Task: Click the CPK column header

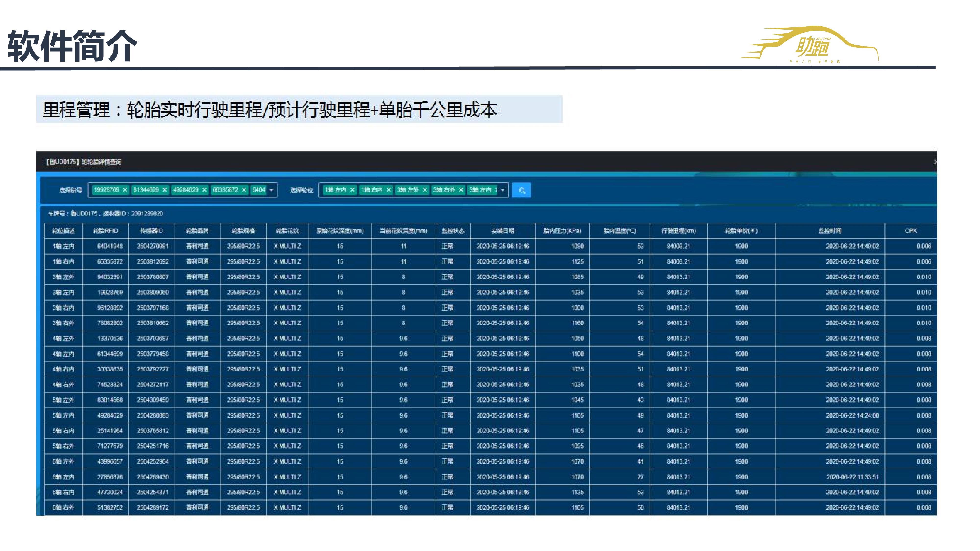Action: click(911, 231)
